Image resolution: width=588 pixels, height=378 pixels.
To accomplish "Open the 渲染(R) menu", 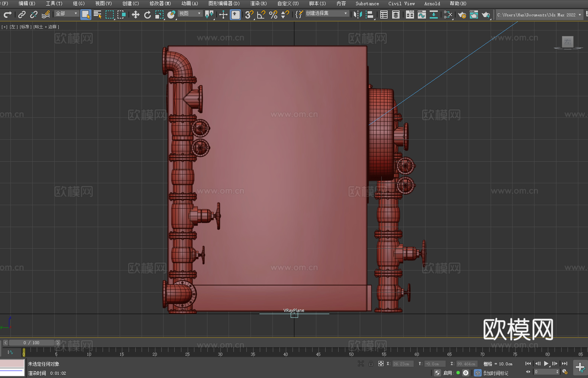I will coord(258,3).
